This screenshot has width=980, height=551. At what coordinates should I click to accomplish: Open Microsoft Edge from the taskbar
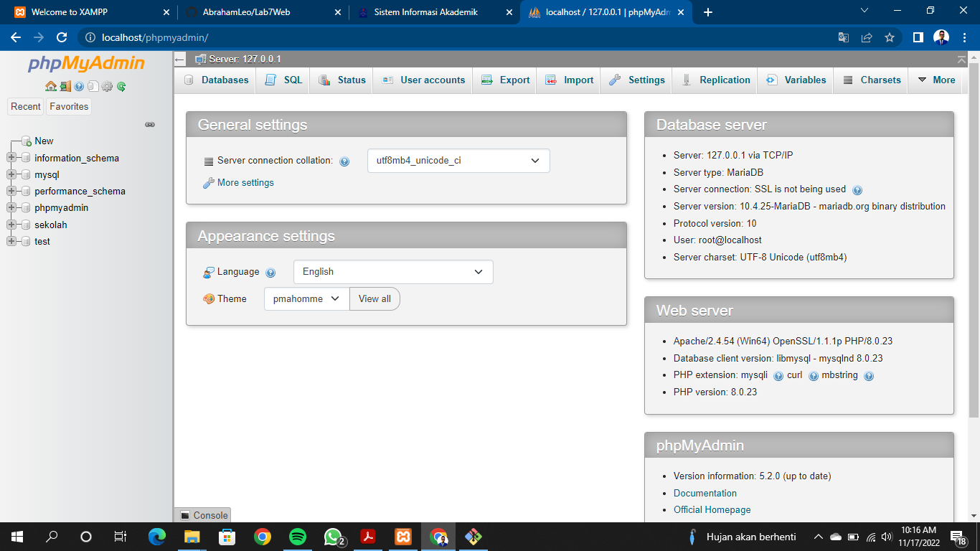(x=157, y=537)
